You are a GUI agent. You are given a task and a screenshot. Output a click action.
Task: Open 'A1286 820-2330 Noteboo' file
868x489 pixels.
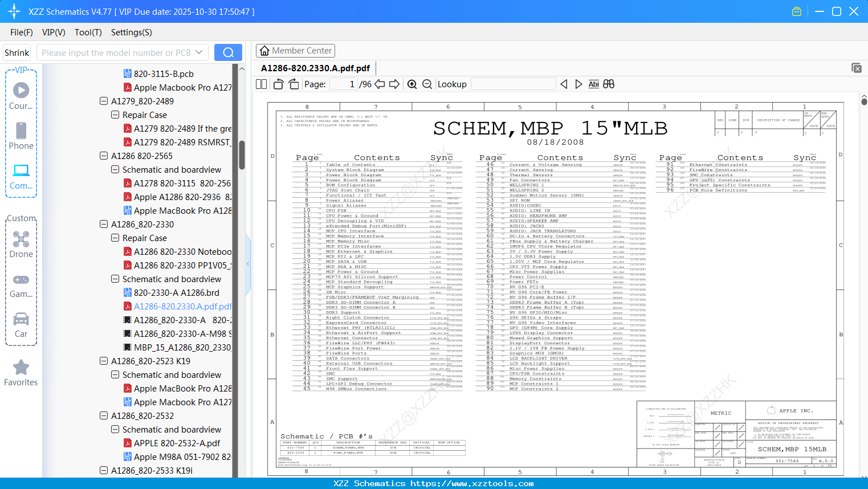[182, 251]
